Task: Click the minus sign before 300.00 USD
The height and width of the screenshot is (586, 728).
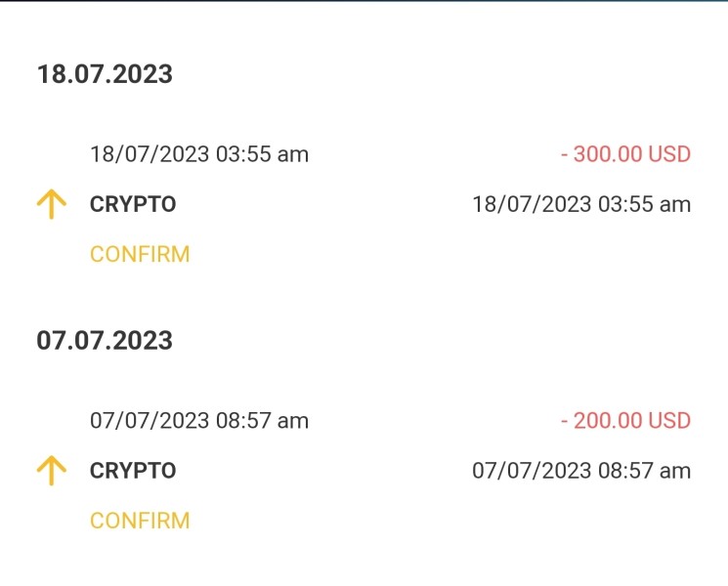Action: pyautogui.click(x=566, y=154)
